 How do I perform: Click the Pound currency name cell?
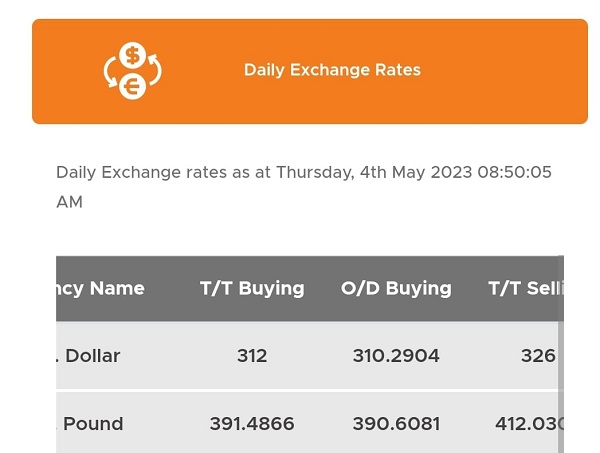pos(90,424)
